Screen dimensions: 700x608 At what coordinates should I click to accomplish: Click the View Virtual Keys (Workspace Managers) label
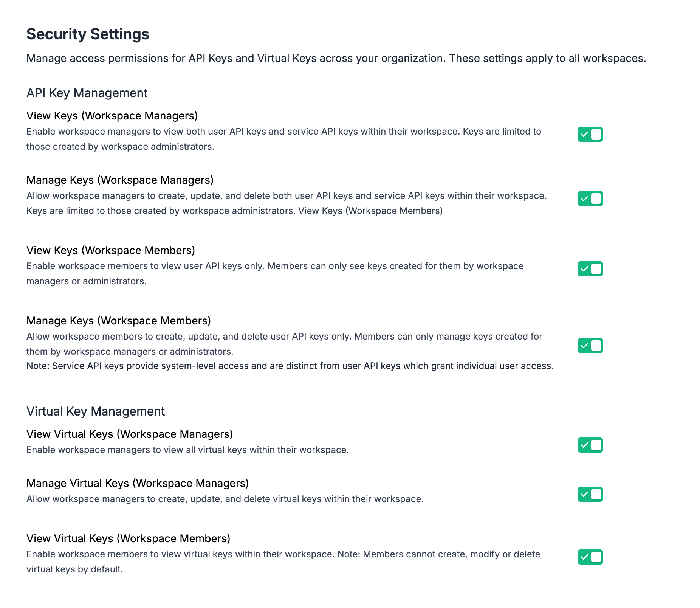(x=130, y=434)
